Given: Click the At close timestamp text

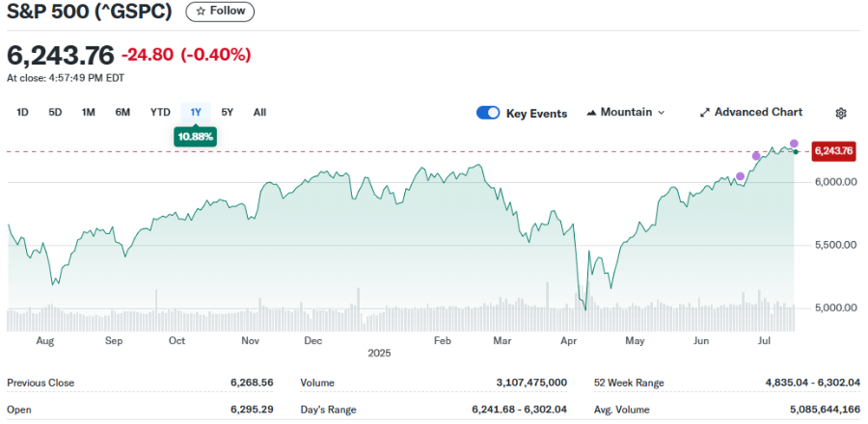Looking at the screenshot, I should click(x=66, y=78).
